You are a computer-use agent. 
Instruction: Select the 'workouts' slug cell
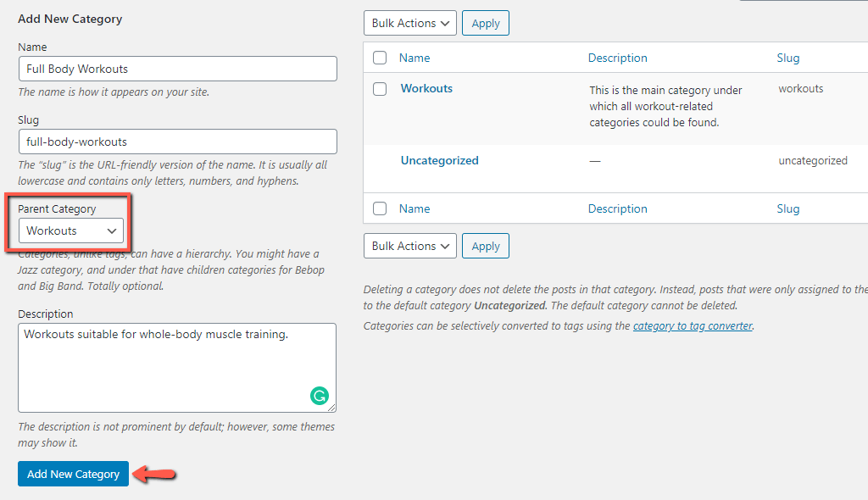[x=800, y=89]
